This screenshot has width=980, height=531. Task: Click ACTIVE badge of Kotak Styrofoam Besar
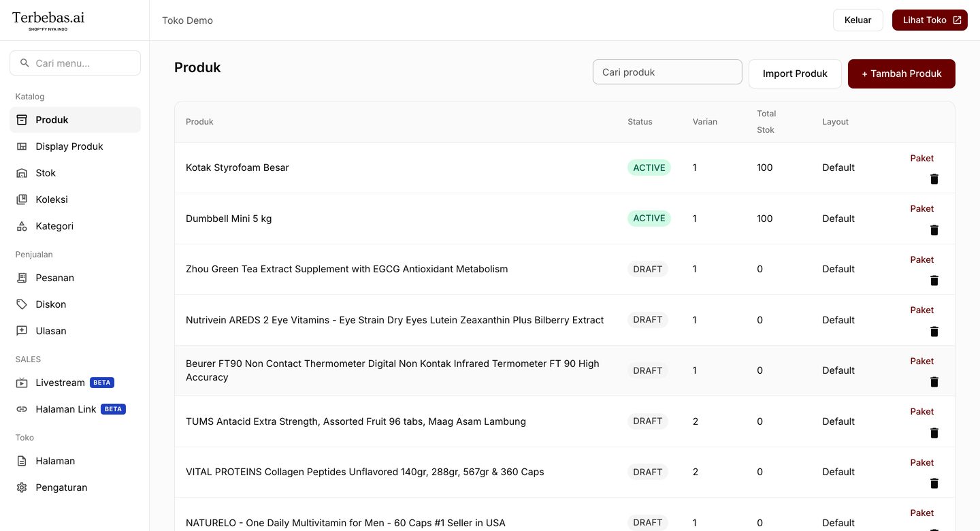649,167
